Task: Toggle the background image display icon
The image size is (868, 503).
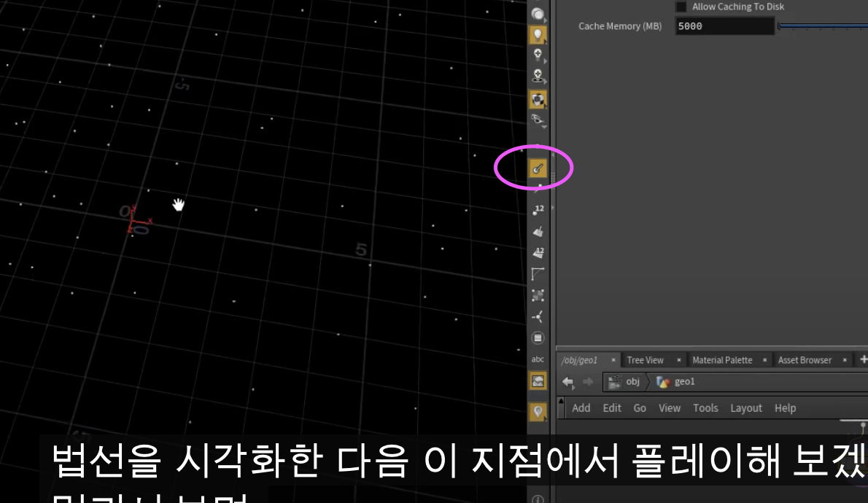Action: (x=538, y=381)
